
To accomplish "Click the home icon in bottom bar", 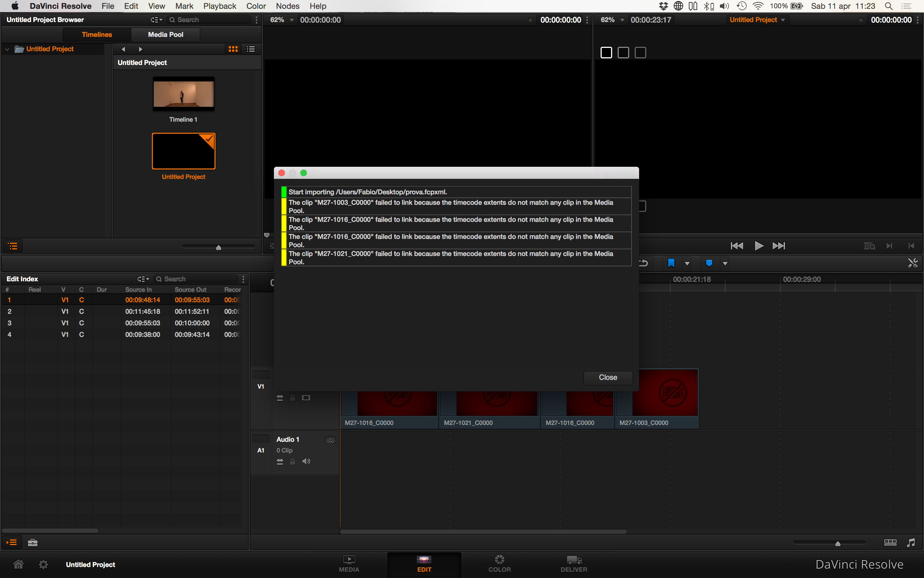I will tap(18, 564).
